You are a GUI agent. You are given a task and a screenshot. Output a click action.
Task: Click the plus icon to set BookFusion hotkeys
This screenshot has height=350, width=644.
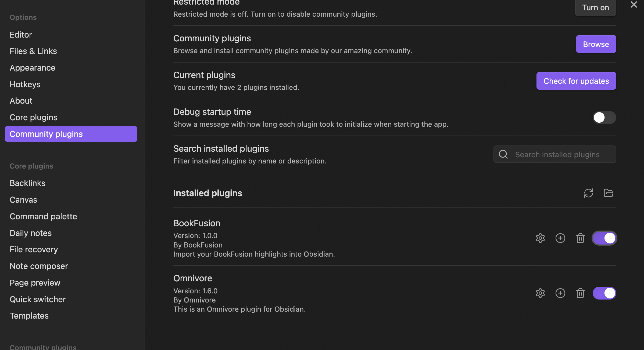point(560,238)
